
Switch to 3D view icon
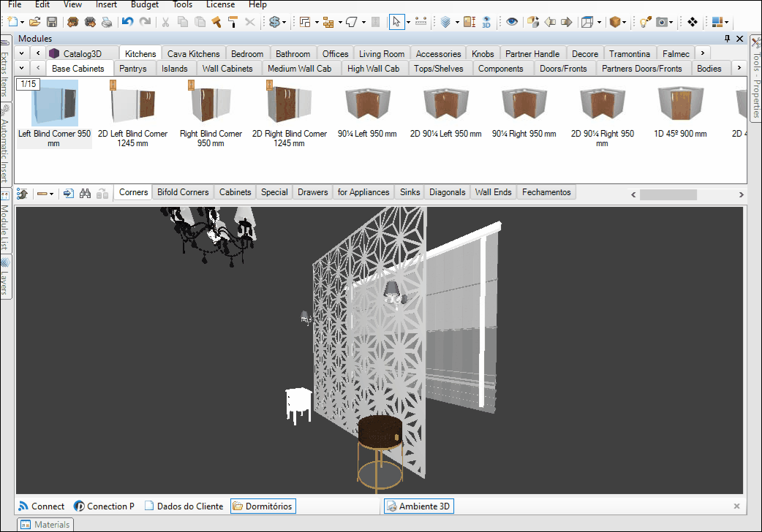point(486,22)
